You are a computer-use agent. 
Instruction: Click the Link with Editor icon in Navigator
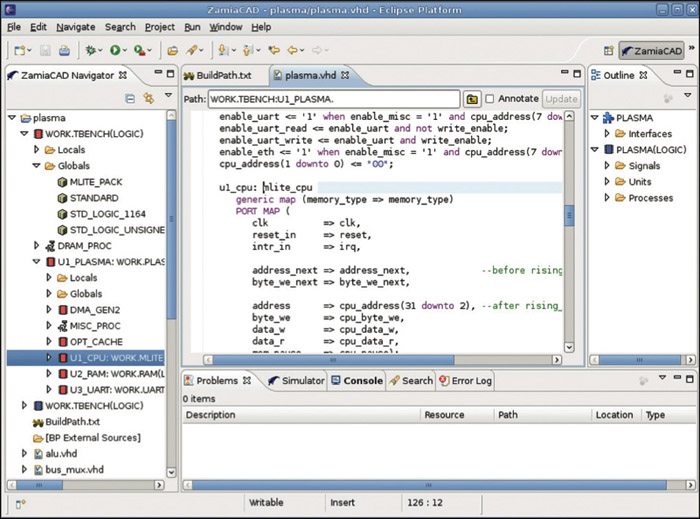(x=147, y=97)
